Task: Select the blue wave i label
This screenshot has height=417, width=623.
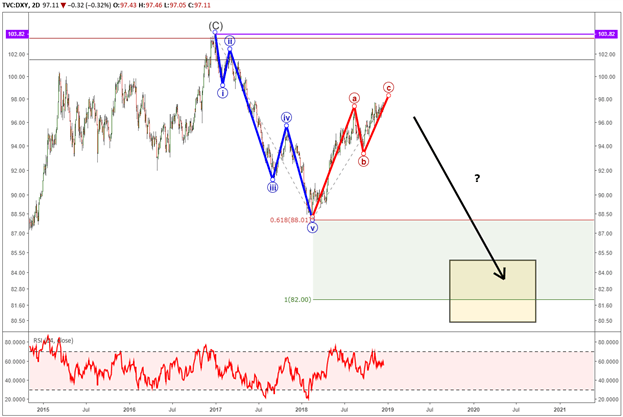Action: click(222, 93)
